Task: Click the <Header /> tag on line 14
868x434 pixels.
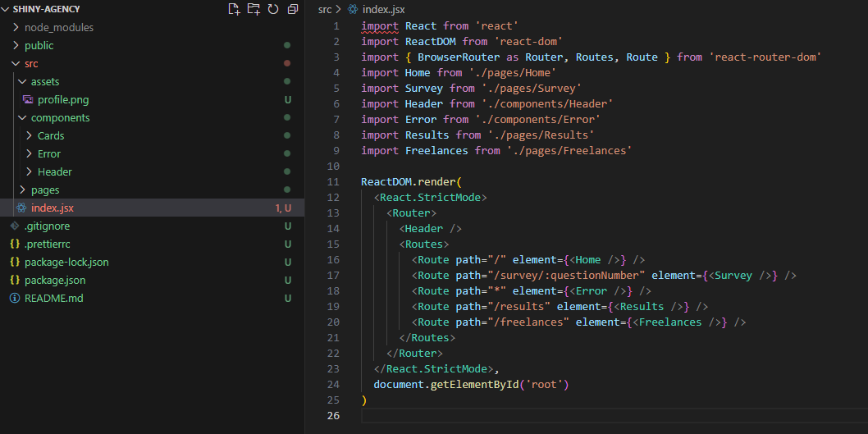Action: pyautogui.click(x=431, y=229)
